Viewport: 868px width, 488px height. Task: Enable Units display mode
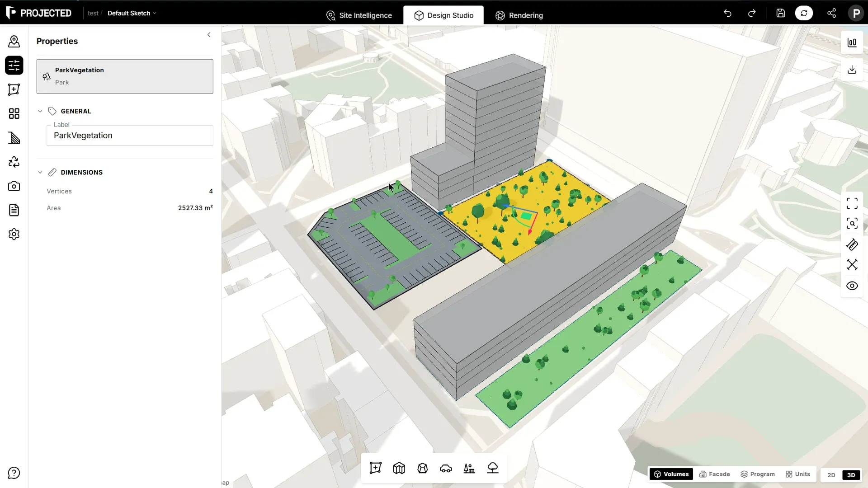[x=798, y=474]
